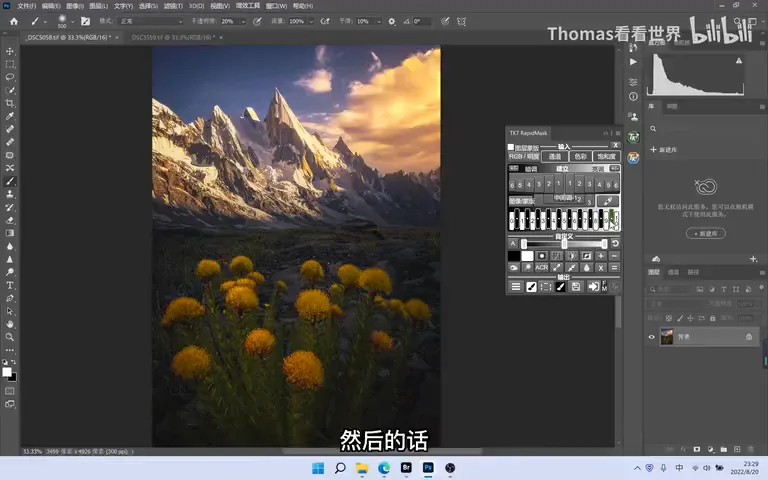
Task: Click the Home icon in options bar
Action: pos(14,22)
